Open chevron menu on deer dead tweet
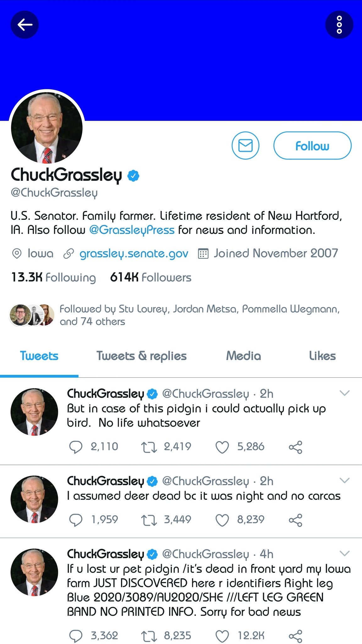This screenshot has width=362, height=644. [x=345, y=480]
